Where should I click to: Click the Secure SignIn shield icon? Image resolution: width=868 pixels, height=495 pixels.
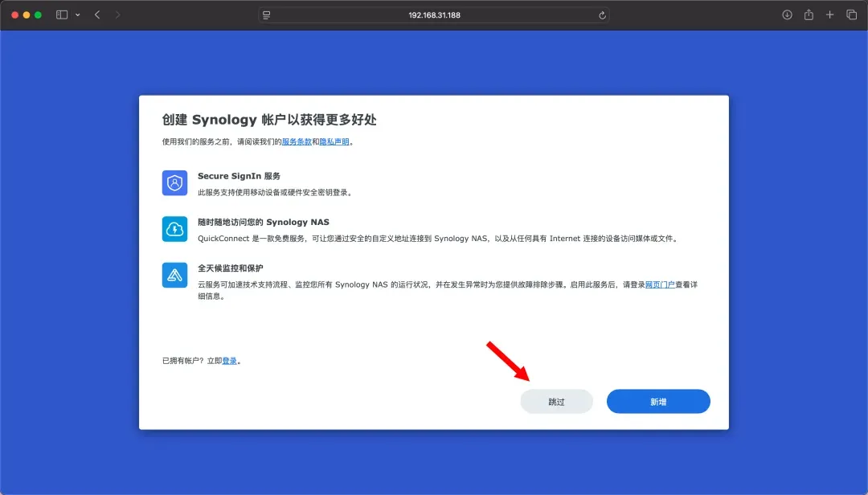click(174, 182)
